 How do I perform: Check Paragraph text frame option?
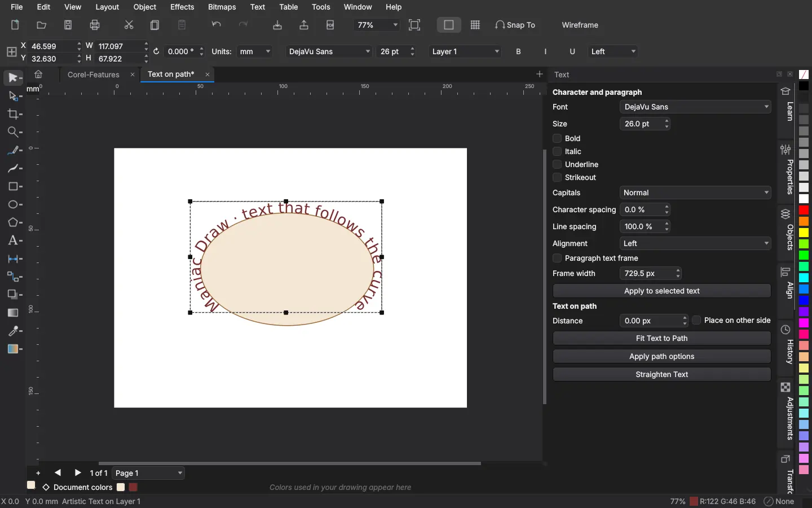[x=557, y=258]
